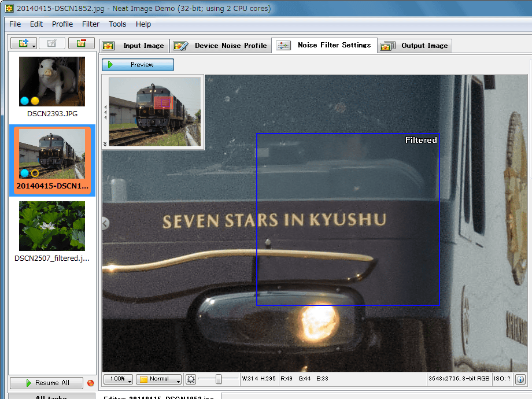Viewport: 532px width, 399px height.
Task: Expand the add image dropdown arrow
Action: (34, 46)
